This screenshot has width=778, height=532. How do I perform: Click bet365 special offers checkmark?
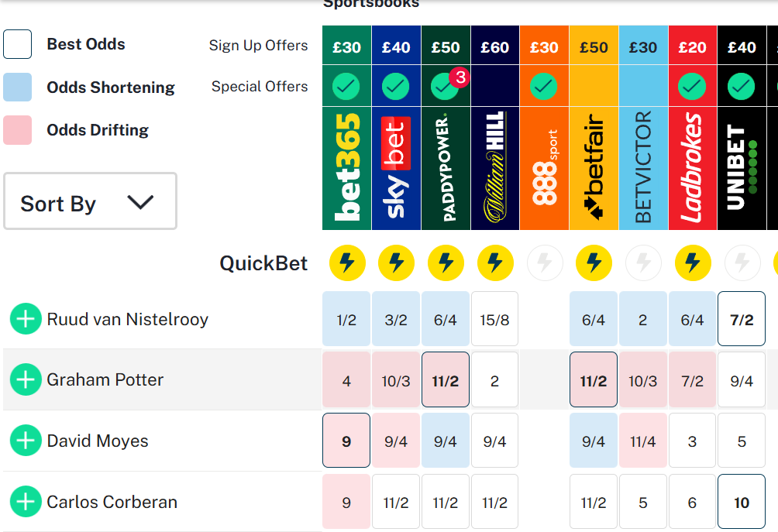pos(346,86)
